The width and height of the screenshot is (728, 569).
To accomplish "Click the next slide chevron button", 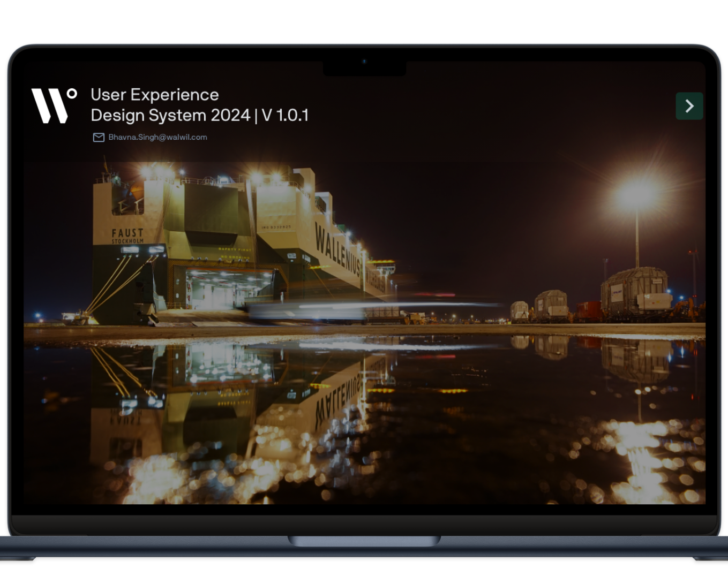I will point(689,106).
